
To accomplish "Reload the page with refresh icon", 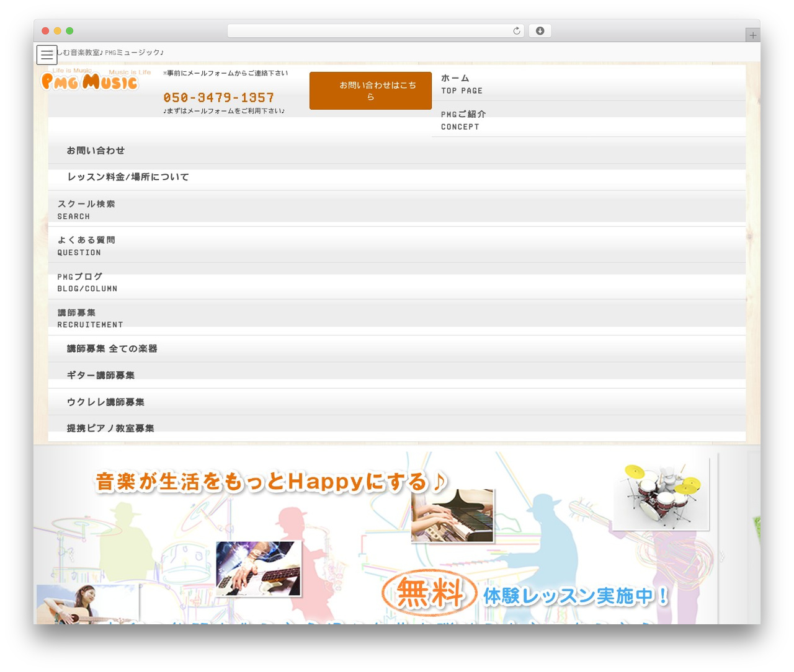I will click(517, 31).
